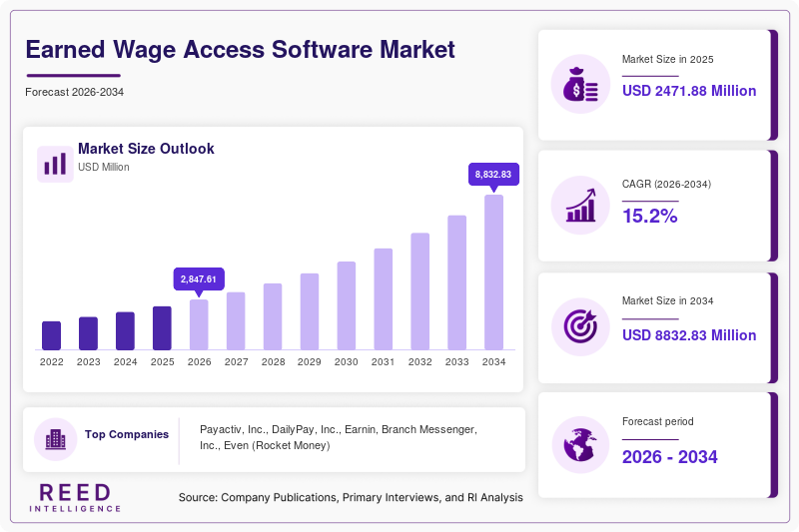Click the 2027 bar in the chart
The height and width of the screenshot is (532, 799).
236,321
